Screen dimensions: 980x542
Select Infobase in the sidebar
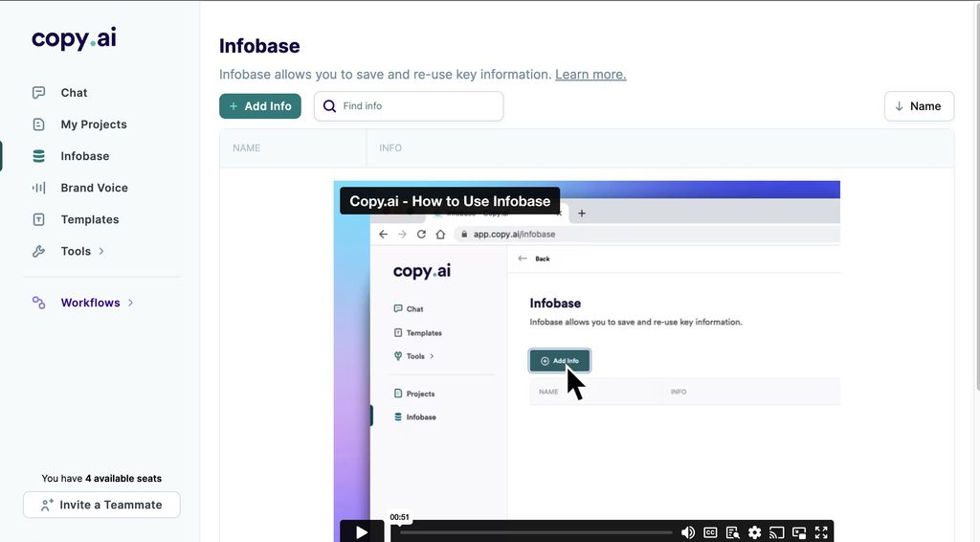84,156
